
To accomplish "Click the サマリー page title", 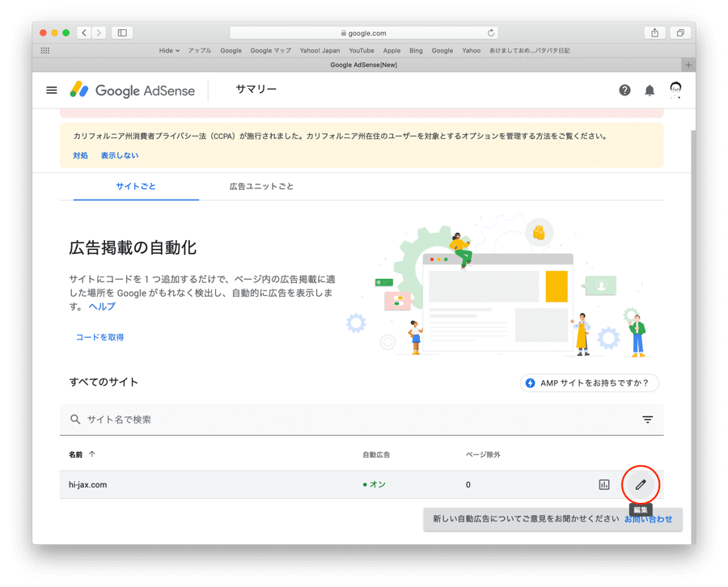I will (x=256, y=89).
